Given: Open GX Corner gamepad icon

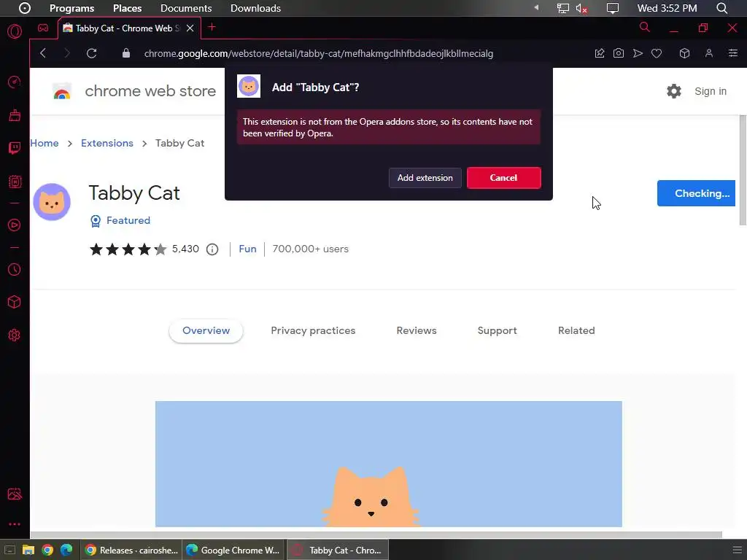Looking at the screenshot, I should pos(43,28).
